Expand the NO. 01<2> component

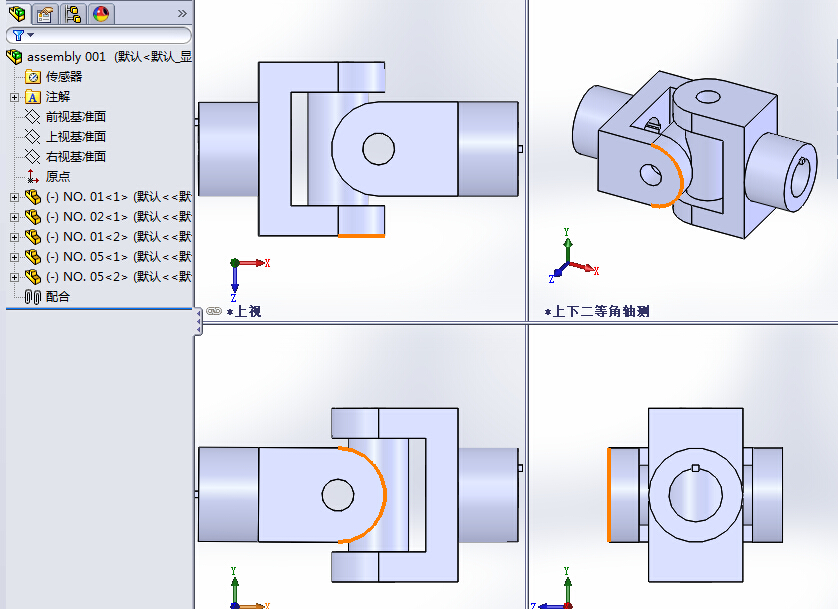(14, 237)
